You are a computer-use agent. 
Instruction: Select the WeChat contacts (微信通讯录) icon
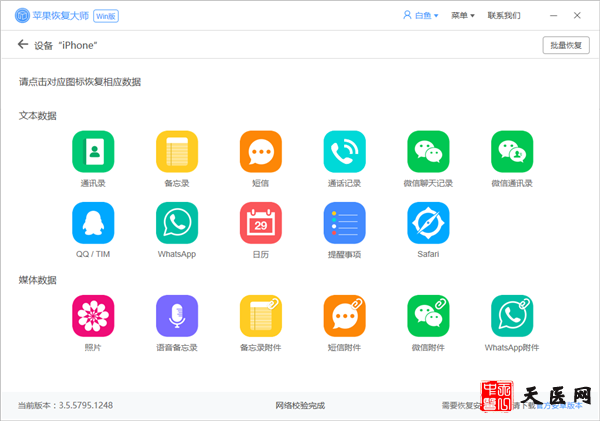512,152
